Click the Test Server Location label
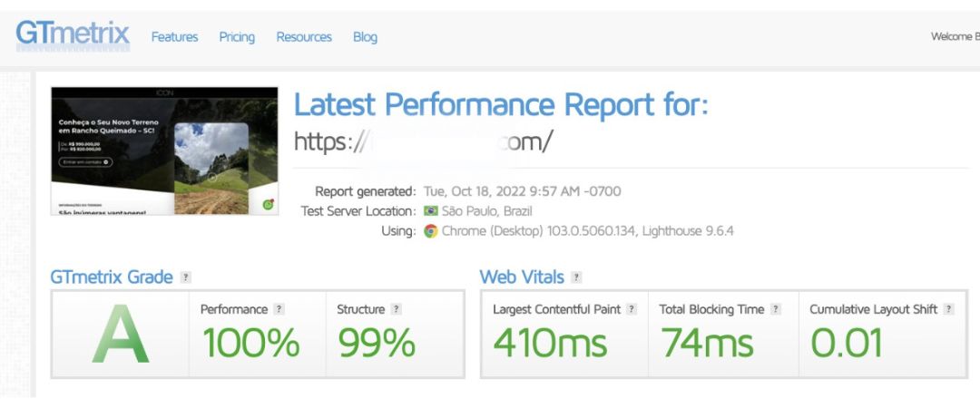This screenshot has height=408, width=980. pyautogui.click(x=358, y=211)
